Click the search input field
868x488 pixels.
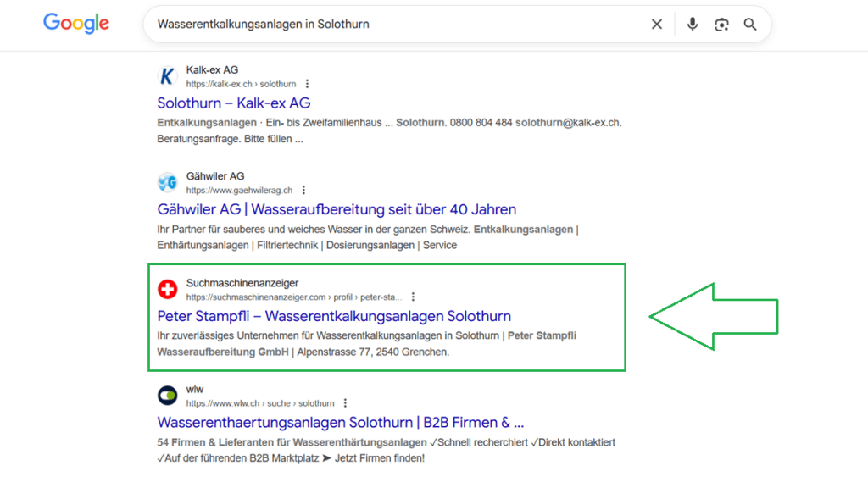(390, 25)
